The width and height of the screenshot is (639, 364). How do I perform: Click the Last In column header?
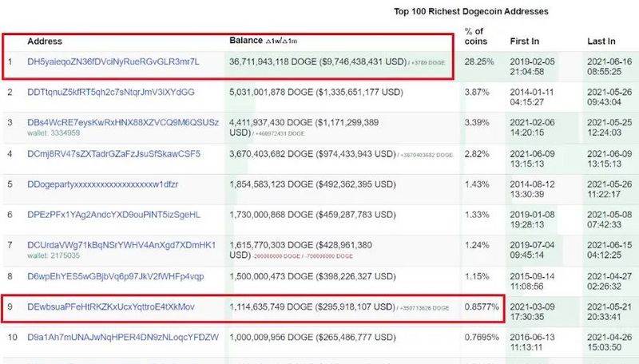click(x=601, y=42)
